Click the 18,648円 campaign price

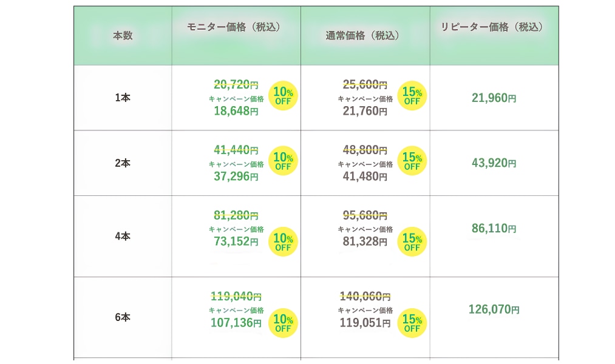(236, 111)
